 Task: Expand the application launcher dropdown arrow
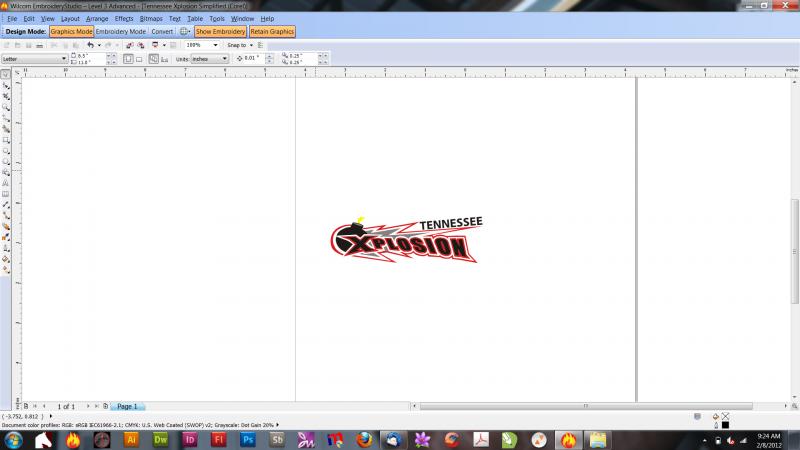[x=164, y=45]
